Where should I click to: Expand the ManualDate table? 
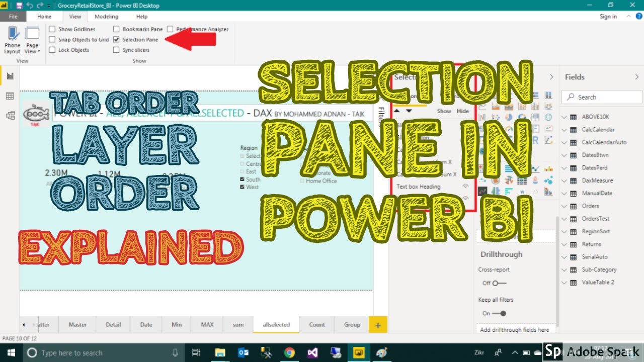[563, 194]
